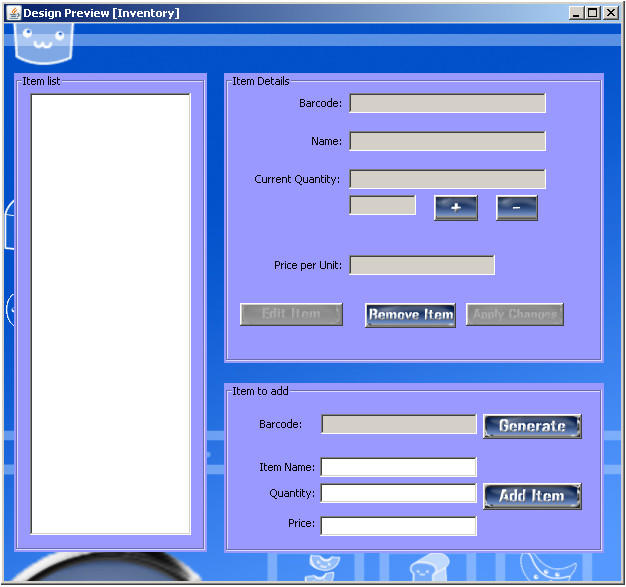Viewport: 626px width, 587px height.
Task: Maximize the Design Preview window
Action: click(592, 13)
